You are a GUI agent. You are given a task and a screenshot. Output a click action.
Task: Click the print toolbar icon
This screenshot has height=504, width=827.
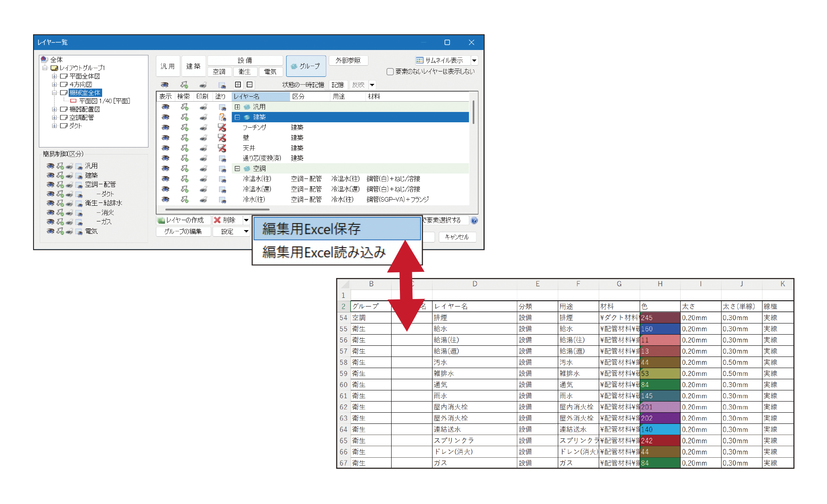(202, 85)
